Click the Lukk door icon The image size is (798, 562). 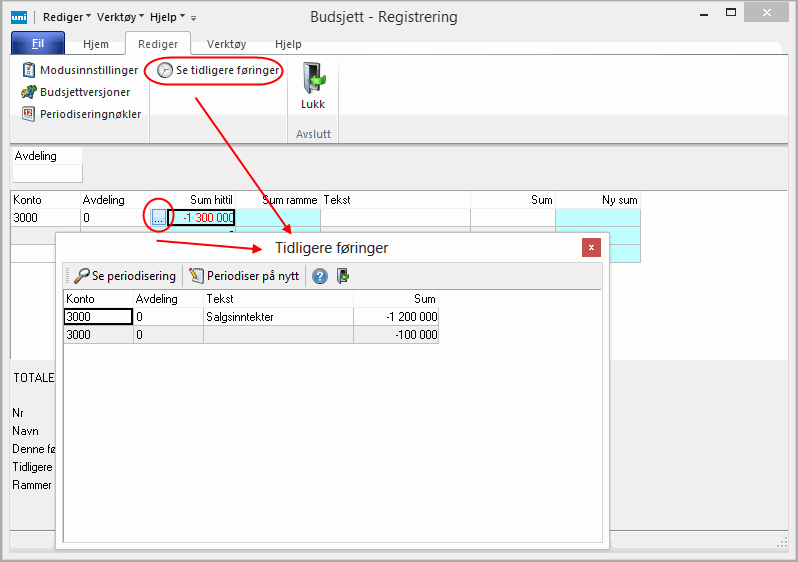[313, 80]
